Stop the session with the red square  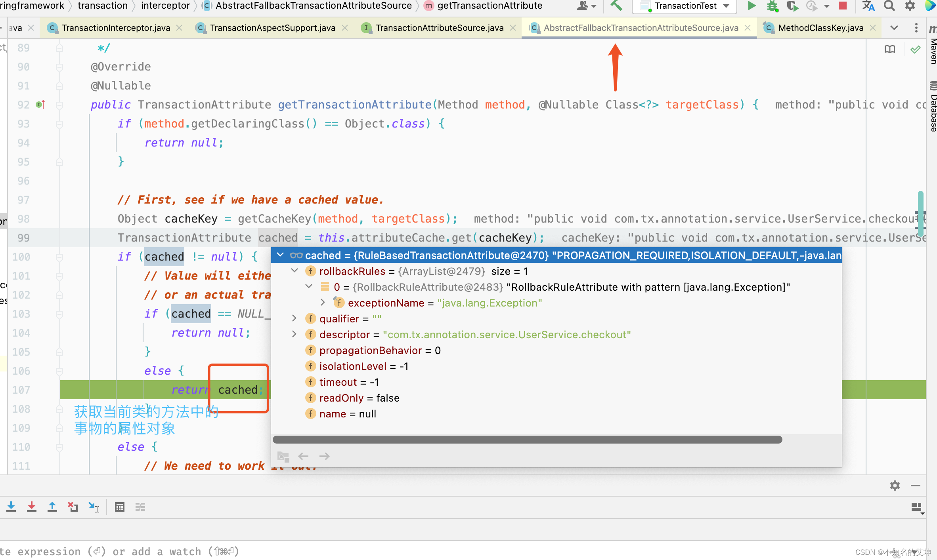pos(843,6)
